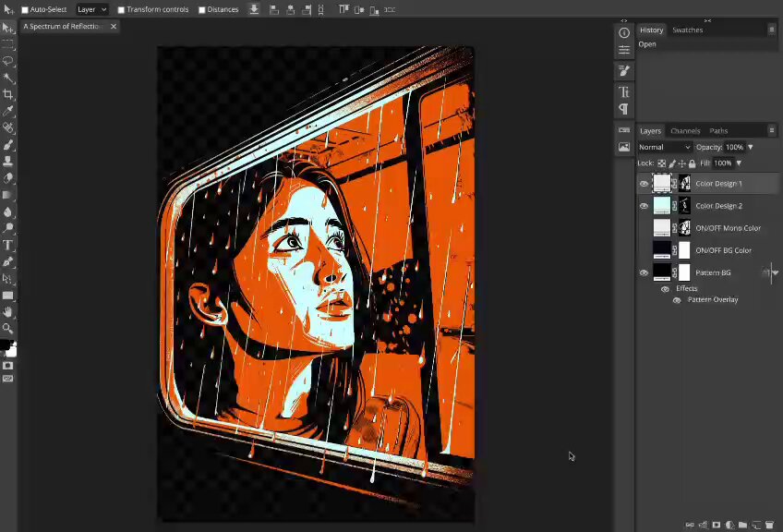This screenshot has height=532, width=783.
Task: Select the Rectangle shape tool
Action: [8, 296]
